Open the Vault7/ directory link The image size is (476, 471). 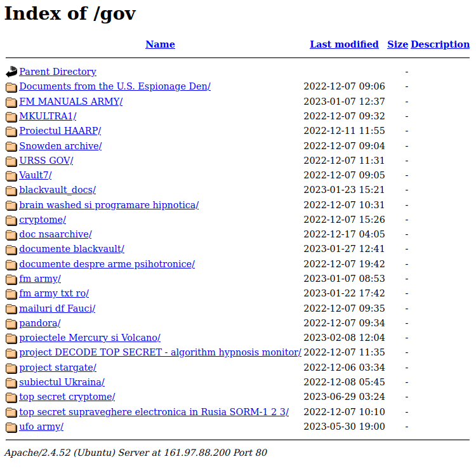coord(36,175)
